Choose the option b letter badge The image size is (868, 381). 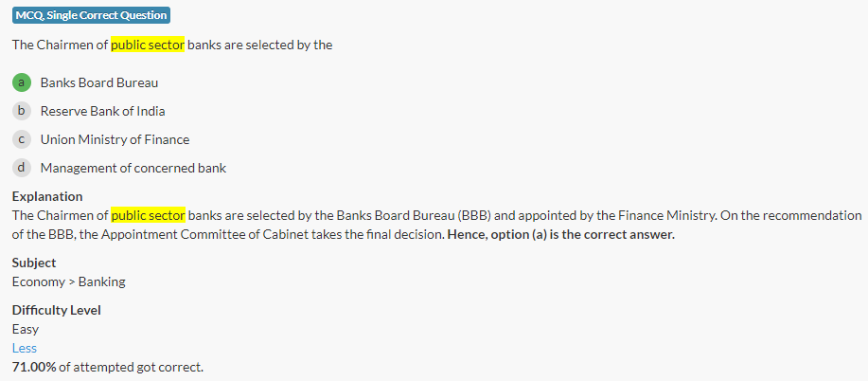click(x=22, y=111)
